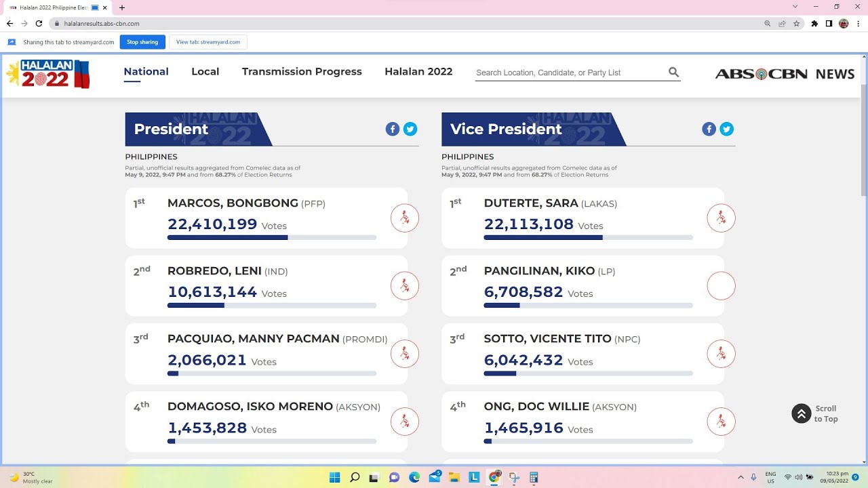
Task: Select the National tab
Action: 146,71
